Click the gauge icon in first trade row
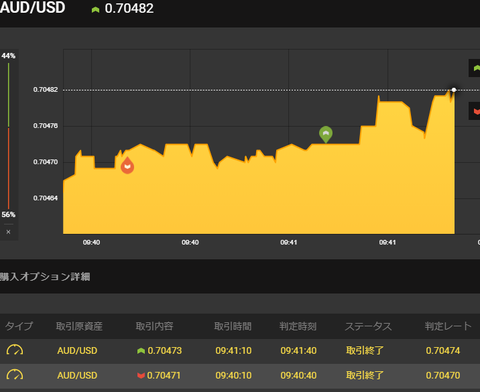The width and height of the screenshot is (480, 392). click(x=15, y=350)
